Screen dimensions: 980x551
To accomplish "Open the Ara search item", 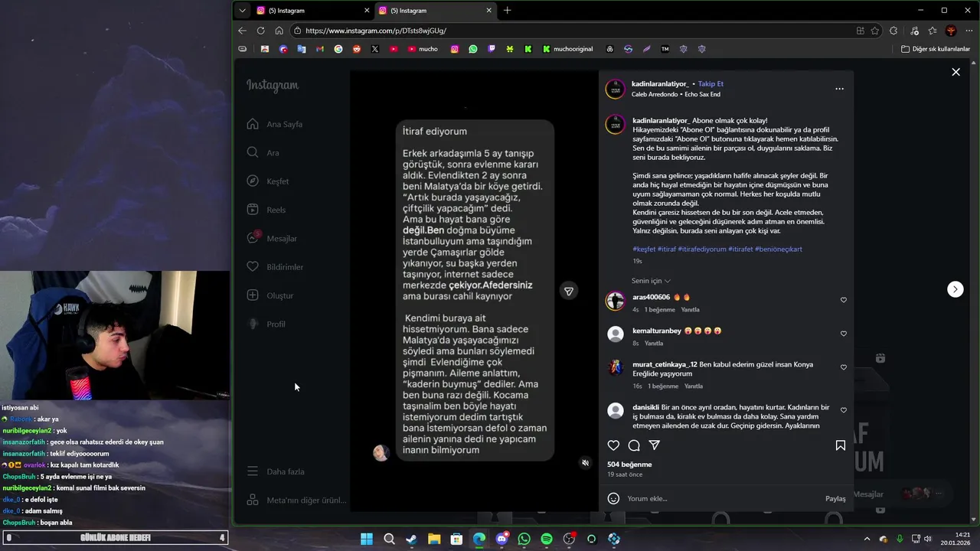I will tap(263, 152).
